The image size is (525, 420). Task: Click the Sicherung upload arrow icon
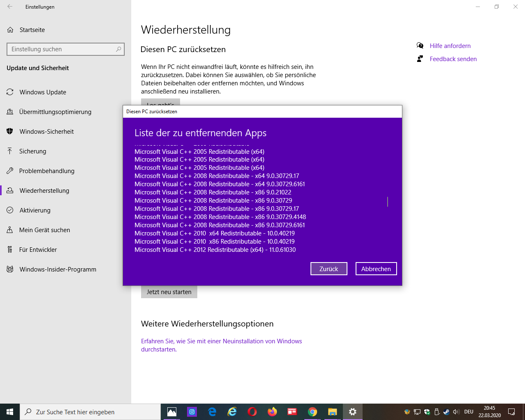(10, 151)
